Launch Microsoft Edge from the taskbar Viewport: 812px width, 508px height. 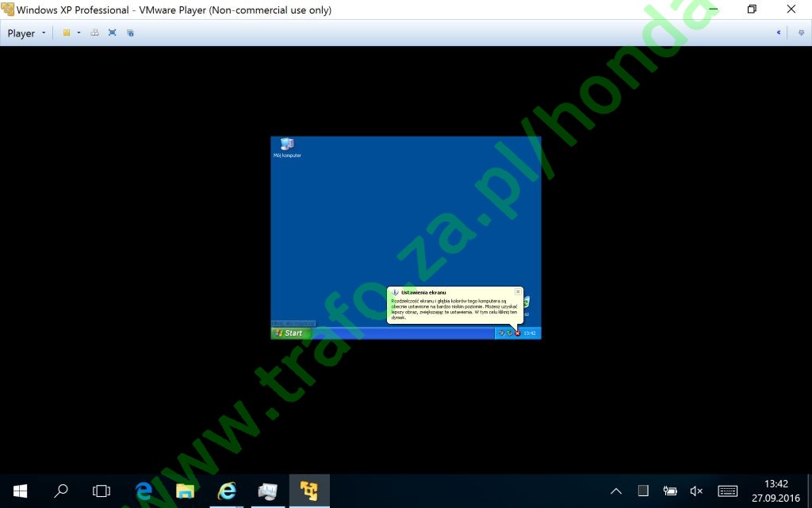tap(144, 491)
